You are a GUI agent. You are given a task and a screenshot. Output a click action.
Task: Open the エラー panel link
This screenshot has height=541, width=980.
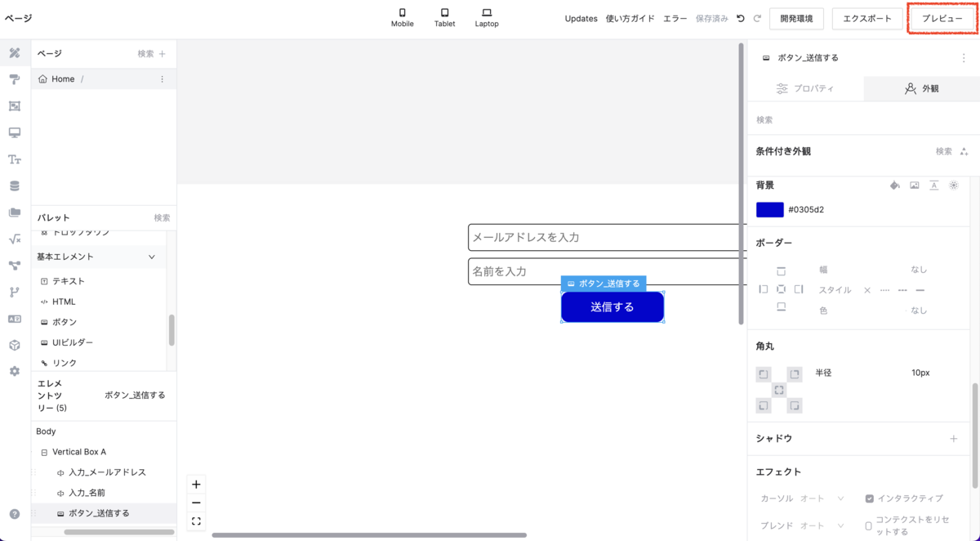pyautogui.click(x=675, y=19)
